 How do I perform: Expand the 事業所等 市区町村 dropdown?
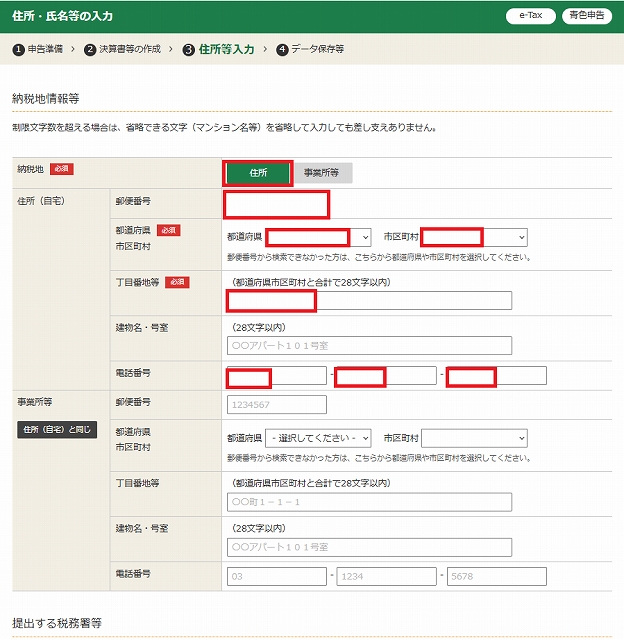pos(474,438)
